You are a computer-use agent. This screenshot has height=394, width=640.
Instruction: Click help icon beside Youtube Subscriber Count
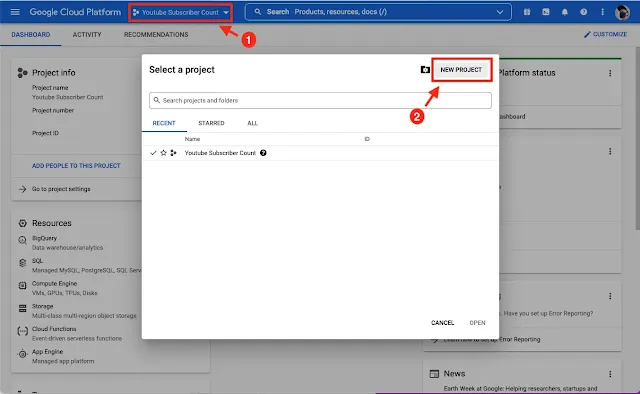coord(263,153)
